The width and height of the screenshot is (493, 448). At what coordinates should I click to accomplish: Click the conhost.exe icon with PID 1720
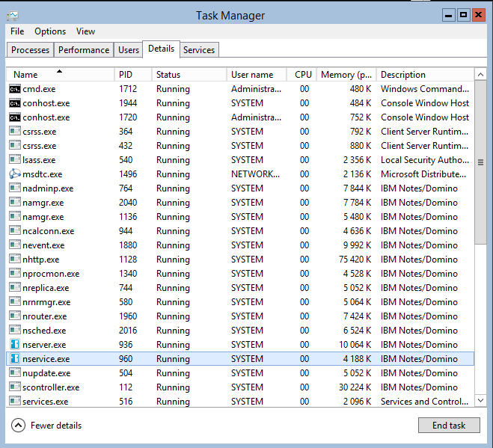click(x=15, y=117)
